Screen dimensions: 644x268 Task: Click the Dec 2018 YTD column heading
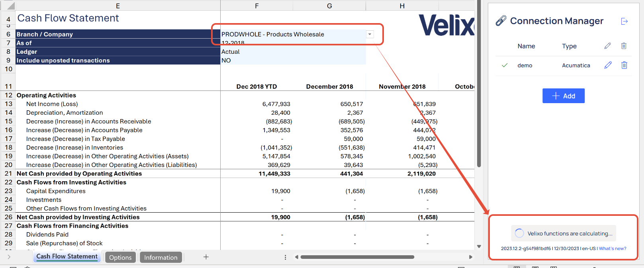[x=256, y=86]
